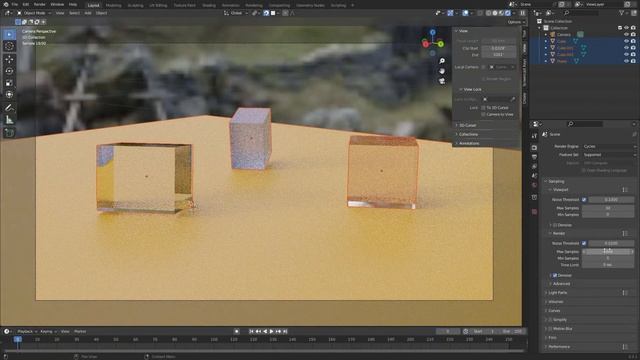
Task: Select the Scale tool
Action: click(x=9, y=83)
